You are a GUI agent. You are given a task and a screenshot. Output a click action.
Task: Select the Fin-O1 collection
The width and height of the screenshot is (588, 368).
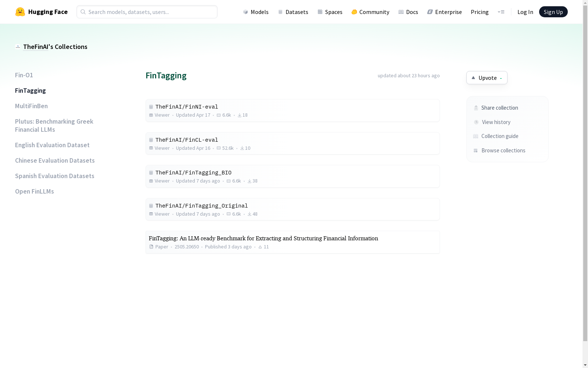pyautogui.click(x=24, y=75)
